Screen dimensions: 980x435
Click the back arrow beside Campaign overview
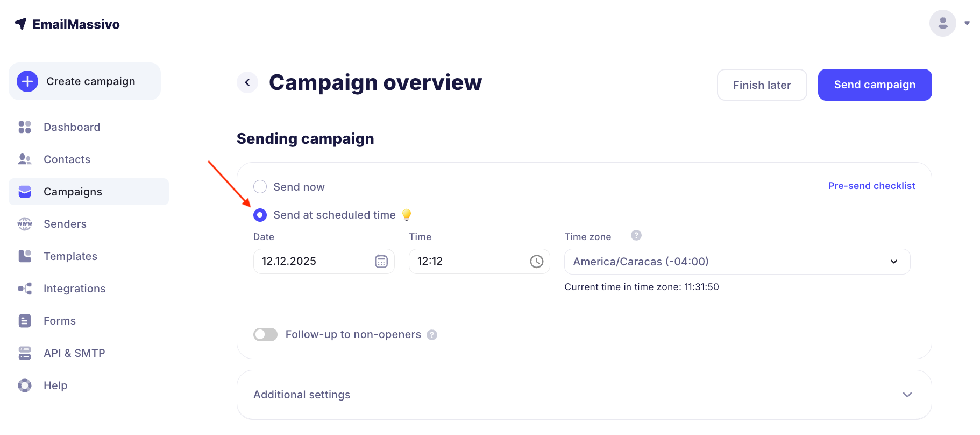(x=247, y=82)
